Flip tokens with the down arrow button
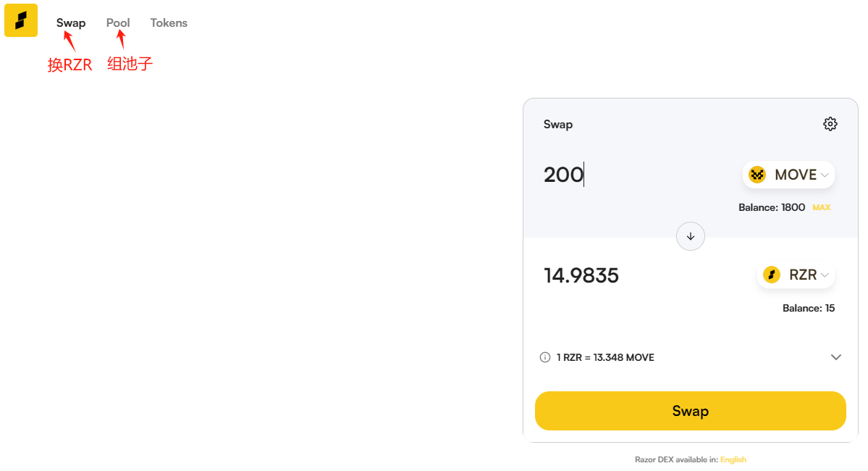This screenshot has width=868, height=471. (691, 237)
